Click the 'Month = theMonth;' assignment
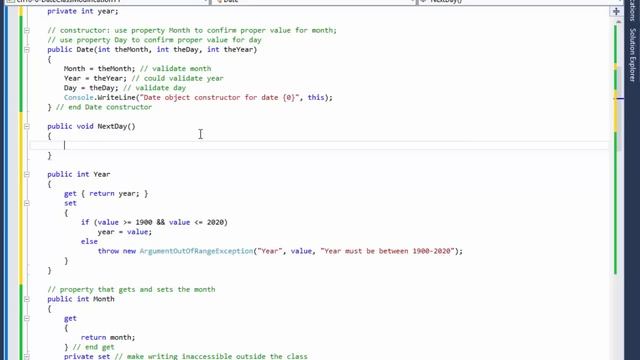 (99, 69)
